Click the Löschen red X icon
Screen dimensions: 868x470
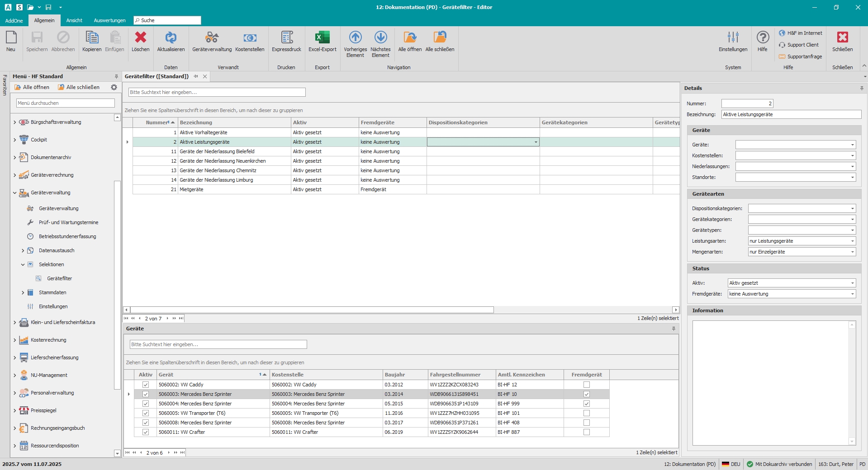click(140, 38)
